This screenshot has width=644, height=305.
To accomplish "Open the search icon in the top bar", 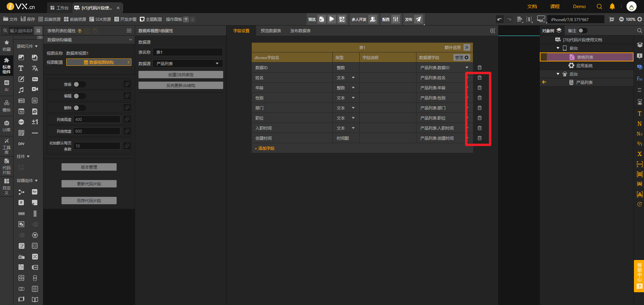I will 599,6.
